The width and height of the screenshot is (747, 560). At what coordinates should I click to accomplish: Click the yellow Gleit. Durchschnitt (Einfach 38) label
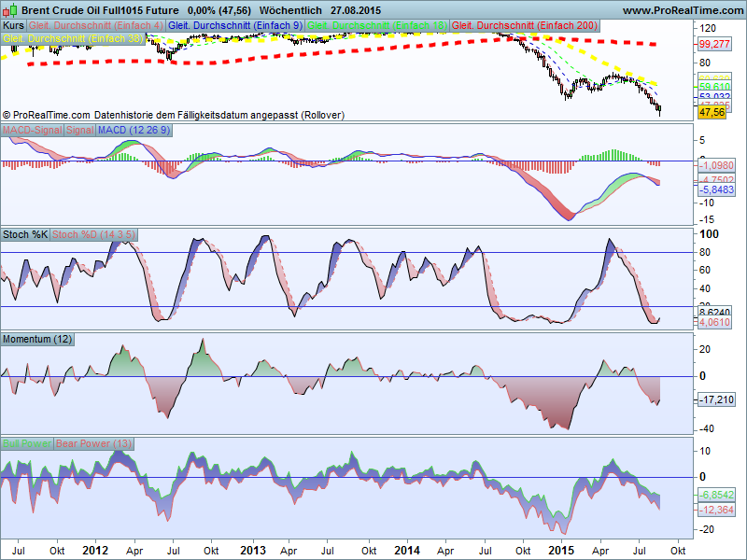(73, 38)
